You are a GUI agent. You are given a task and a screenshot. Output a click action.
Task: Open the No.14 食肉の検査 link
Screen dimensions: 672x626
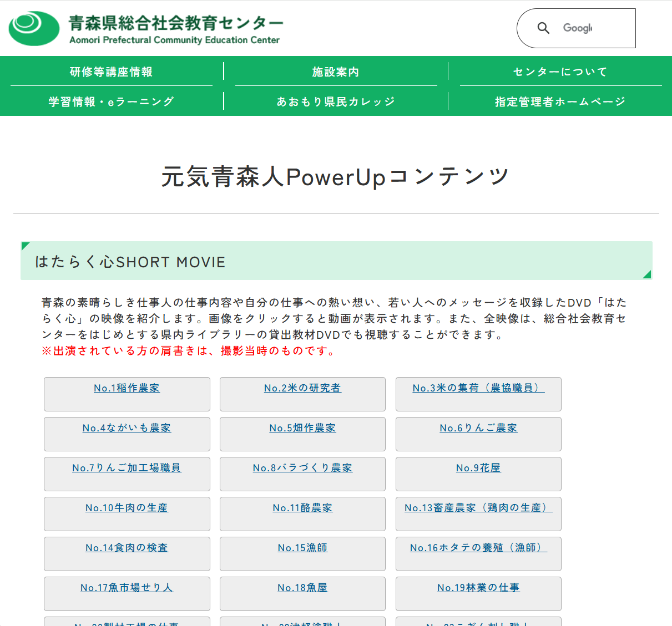tap(127, 548)
